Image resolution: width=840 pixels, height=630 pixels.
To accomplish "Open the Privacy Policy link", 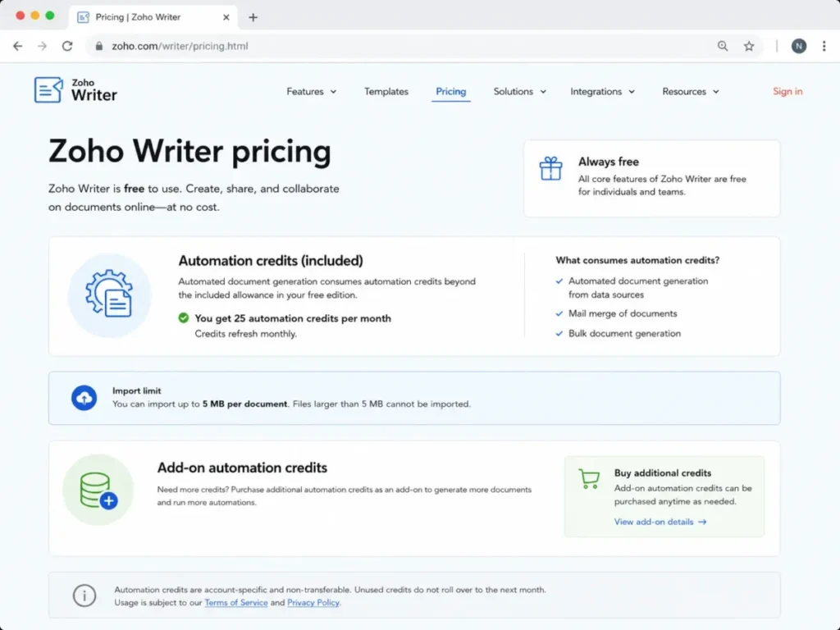I will pos(313,603).
